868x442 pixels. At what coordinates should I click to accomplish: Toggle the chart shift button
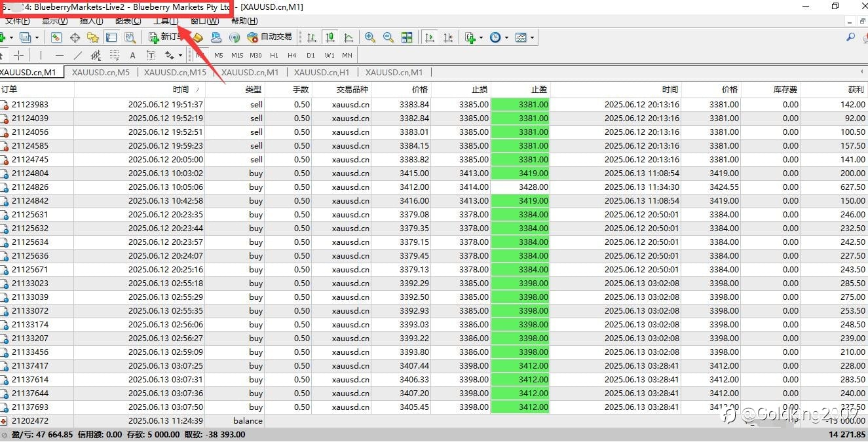(448, 37)
